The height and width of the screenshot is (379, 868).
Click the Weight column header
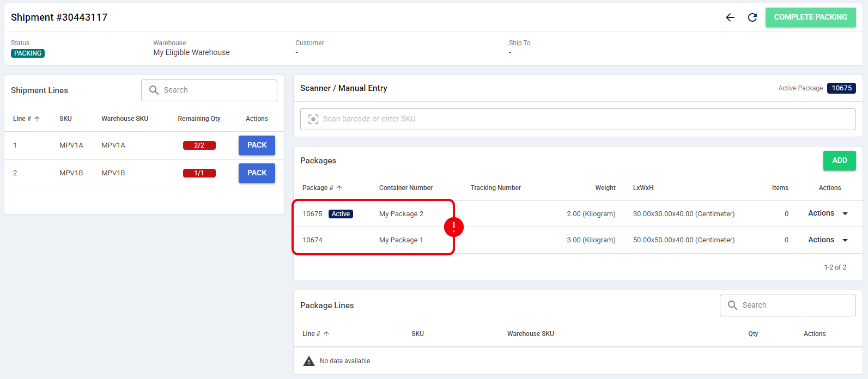pyautogui.click(x=605, y=188)
